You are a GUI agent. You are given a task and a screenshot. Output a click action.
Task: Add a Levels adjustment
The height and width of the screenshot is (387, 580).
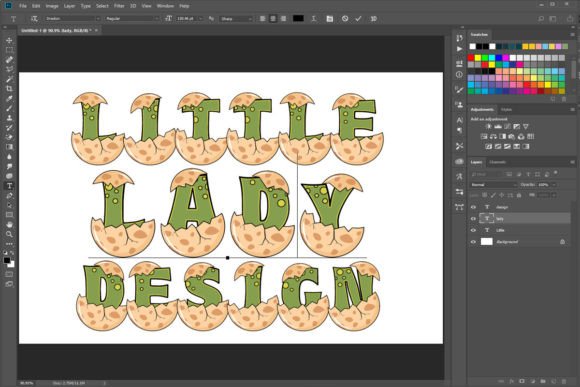[x=498, y=127]
